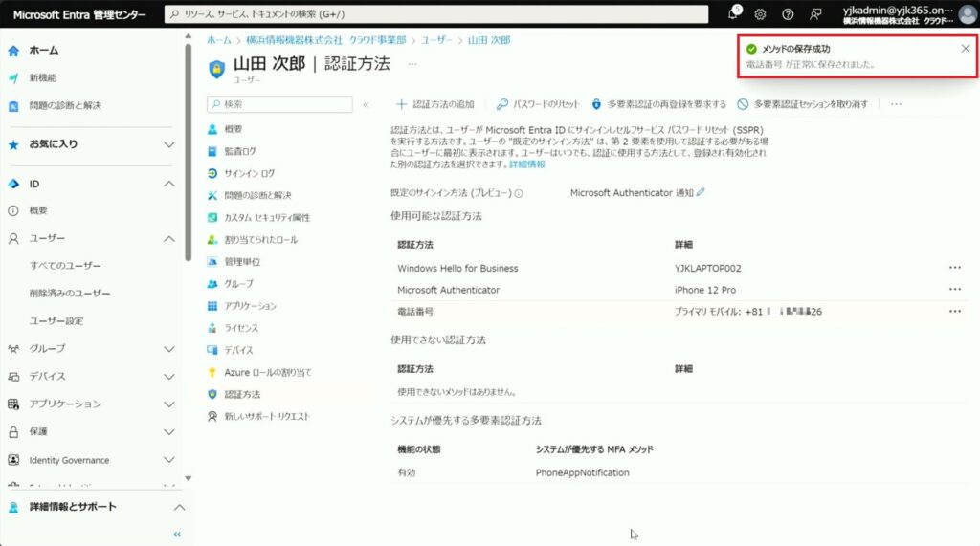980x546 pixels.
Task: Collapse left navigation with double chevron
Action: pyautogui.click(x=177, y=535)
